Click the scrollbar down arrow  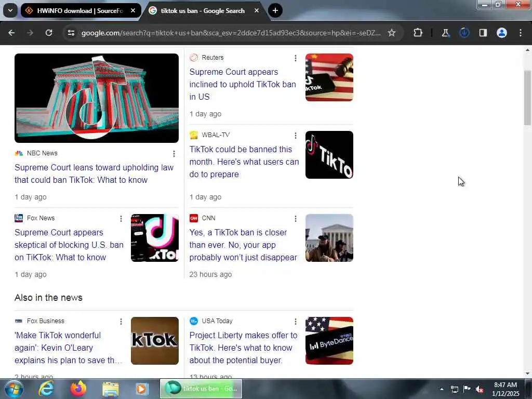pos(527,374)
